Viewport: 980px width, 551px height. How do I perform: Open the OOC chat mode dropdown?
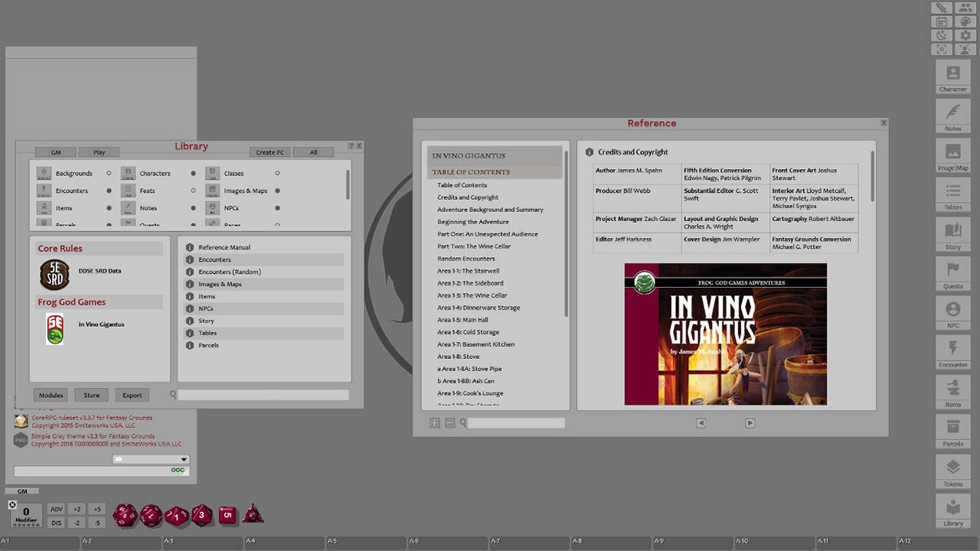[176, 470]
